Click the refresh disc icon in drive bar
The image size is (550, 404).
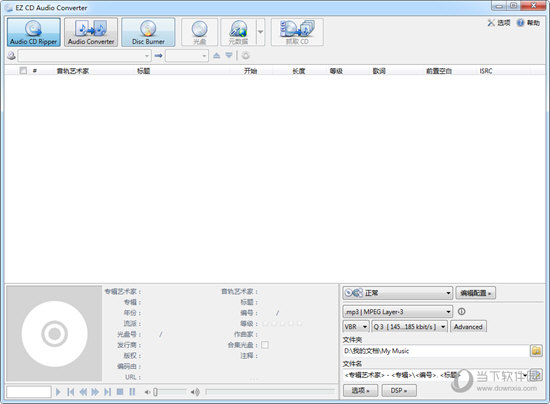[246, 55]
